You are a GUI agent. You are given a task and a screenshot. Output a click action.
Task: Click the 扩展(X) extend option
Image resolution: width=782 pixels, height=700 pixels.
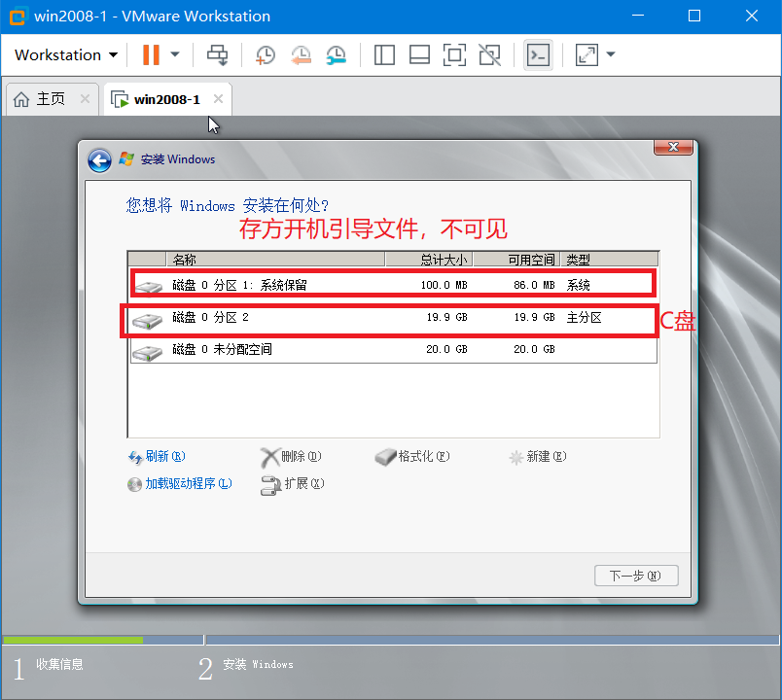click(x=292, y=484)
